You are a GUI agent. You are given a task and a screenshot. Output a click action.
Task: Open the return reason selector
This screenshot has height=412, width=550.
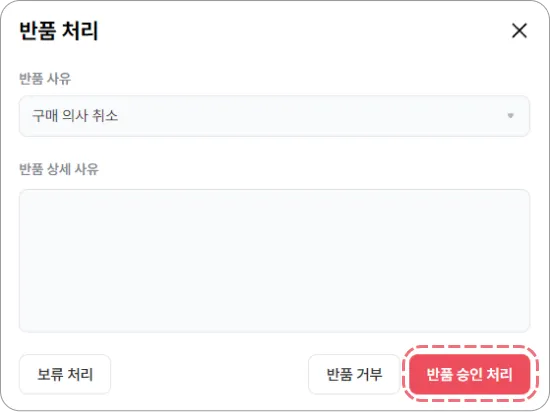click(x=274, y=116)
